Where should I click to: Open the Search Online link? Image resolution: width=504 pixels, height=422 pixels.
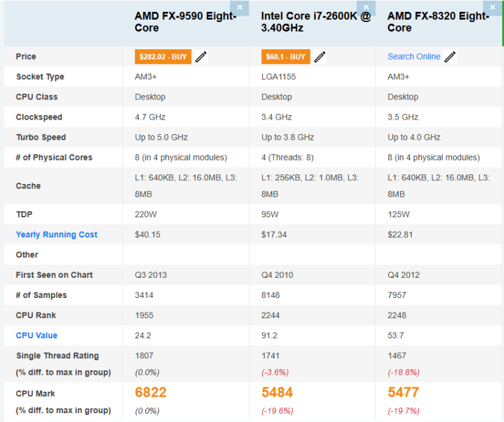click(x=414, y=57)
